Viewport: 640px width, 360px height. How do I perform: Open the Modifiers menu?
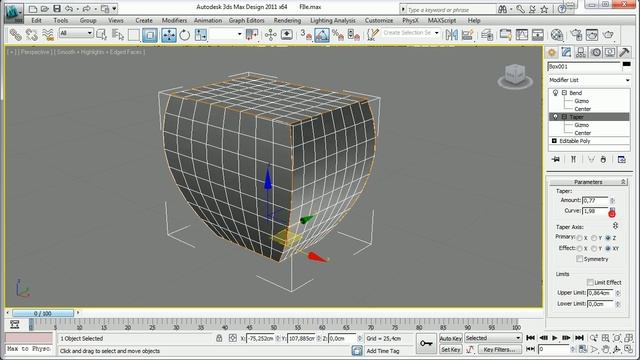[x=174, y=20]
